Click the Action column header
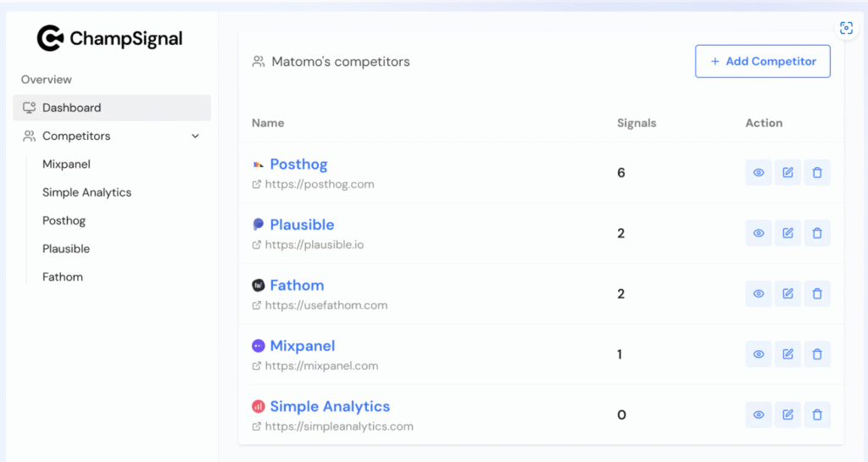868x462 pixels. tap(764, 123)
